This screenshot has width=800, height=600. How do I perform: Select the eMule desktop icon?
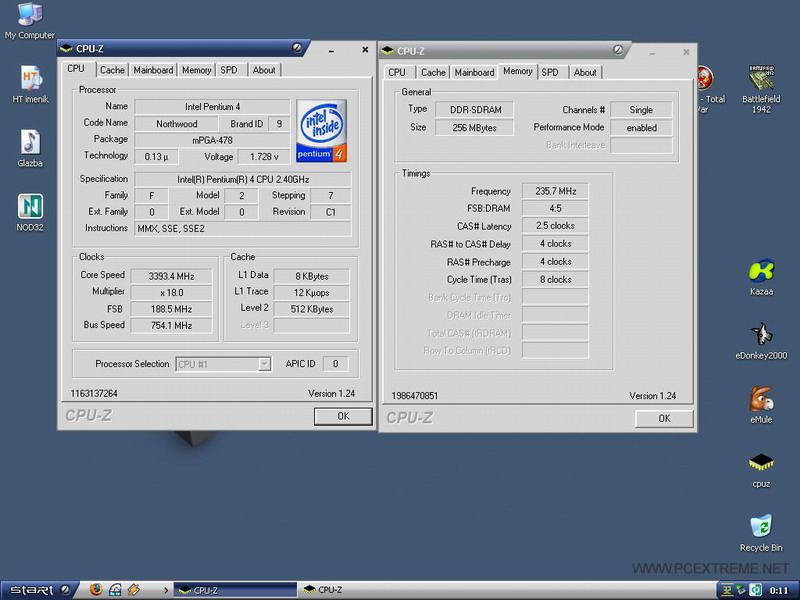761,399
